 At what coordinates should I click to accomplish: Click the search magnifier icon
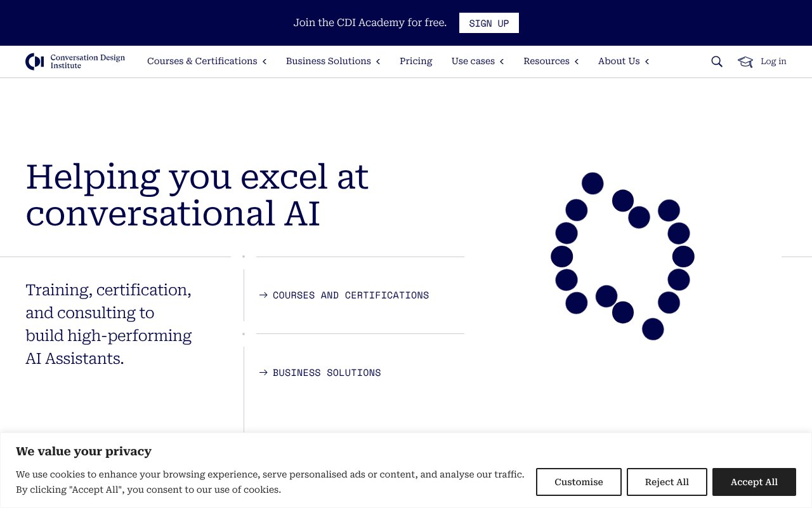coord(716,61)
